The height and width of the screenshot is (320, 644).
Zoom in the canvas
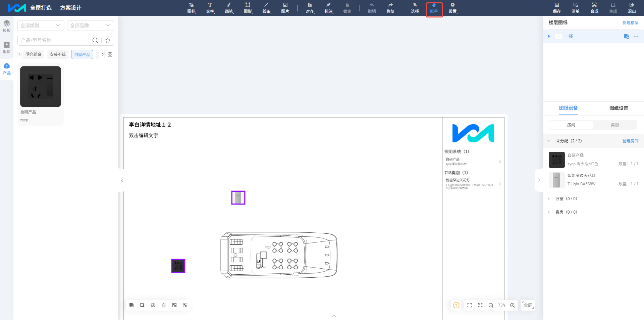click(x=513, y=305)
